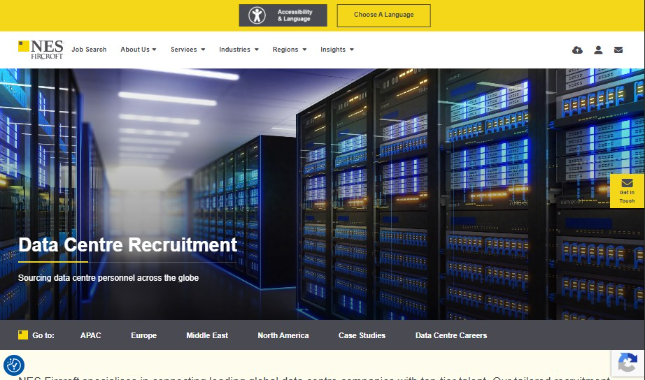Click the NES Fircroft logo
The image size is (645, 380).
[41, 49]
